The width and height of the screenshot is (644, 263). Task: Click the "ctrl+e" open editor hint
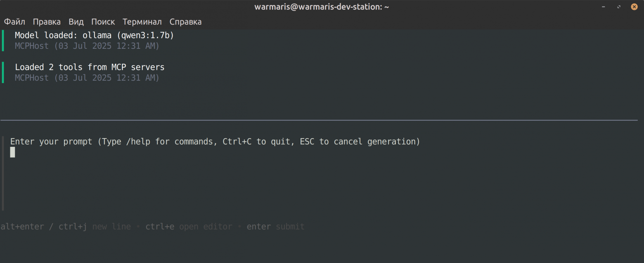pos(160,227)
